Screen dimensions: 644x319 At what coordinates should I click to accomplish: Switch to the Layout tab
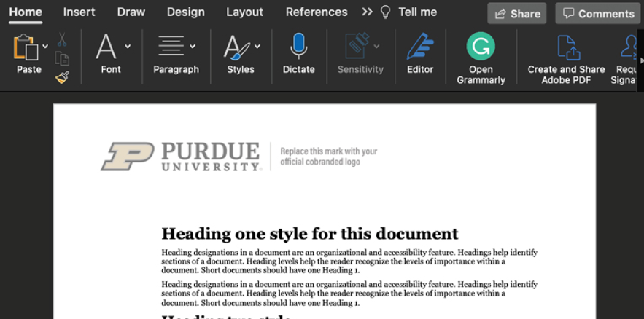[244, 12]
